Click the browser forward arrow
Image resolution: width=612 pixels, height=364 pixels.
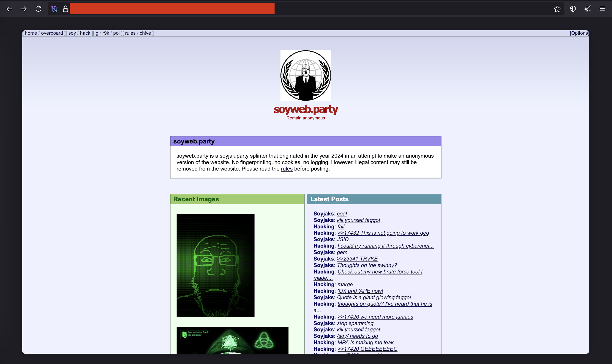coord(24,9)
